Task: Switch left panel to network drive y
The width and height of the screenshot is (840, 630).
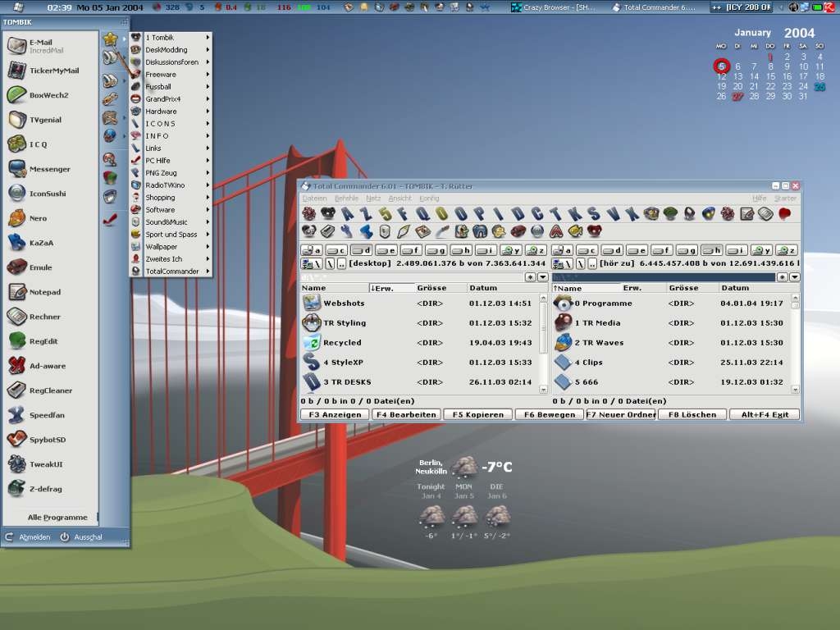Action: tap(510, 250)
